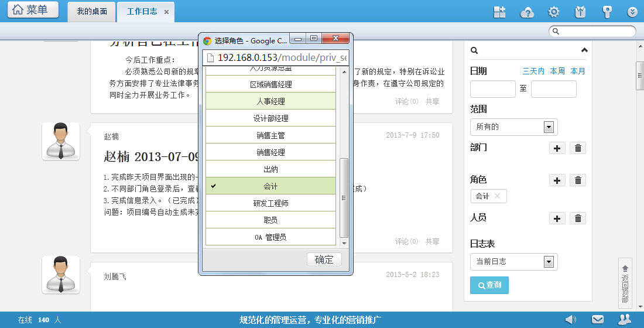Open the cloud help icon in header

tap(527, 12)
